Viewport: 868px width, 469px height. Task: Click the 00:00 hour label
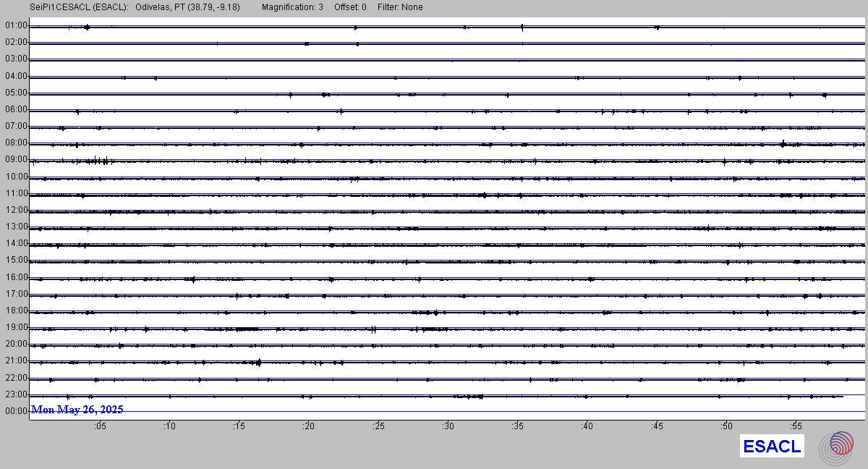coord(16,411)
